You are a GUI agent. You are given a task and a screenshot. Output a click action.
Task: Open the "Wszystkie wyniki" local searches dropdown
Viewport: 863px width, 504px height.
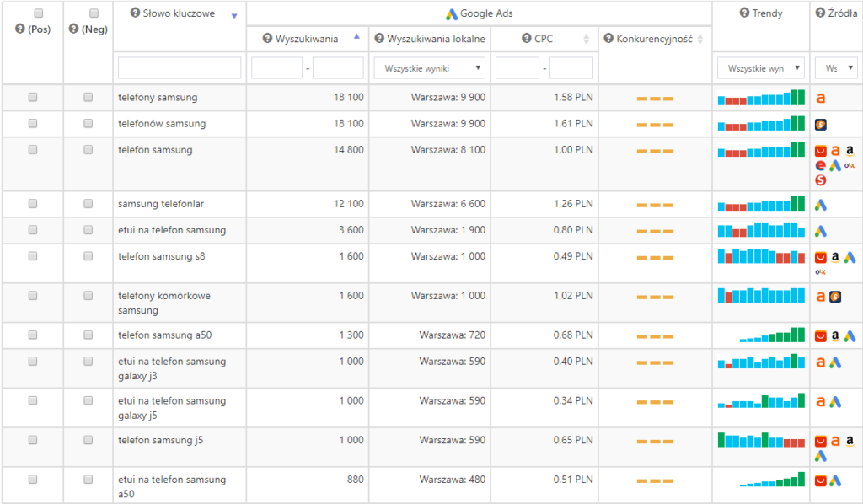click(x=430, y=68)
